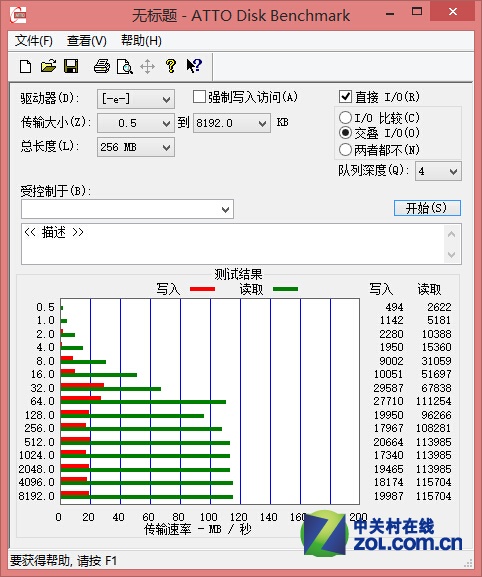Click the four-arrow move toolbar icon
This screenshot has width=482, height=577.
point(148,67)
